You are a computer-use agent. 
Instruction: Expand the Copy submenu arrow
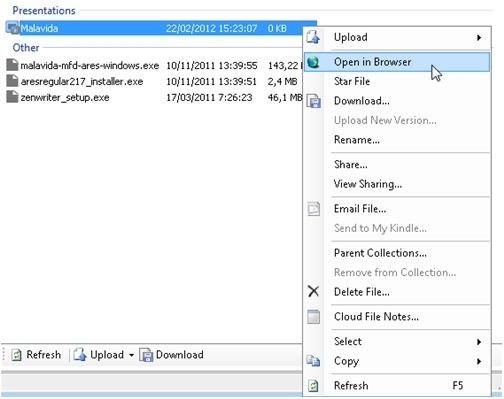coord(479,361)
